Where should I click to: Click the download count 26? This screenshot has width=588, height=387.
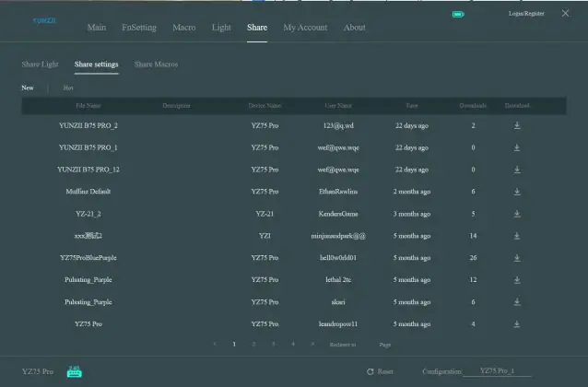pos(473,258)
